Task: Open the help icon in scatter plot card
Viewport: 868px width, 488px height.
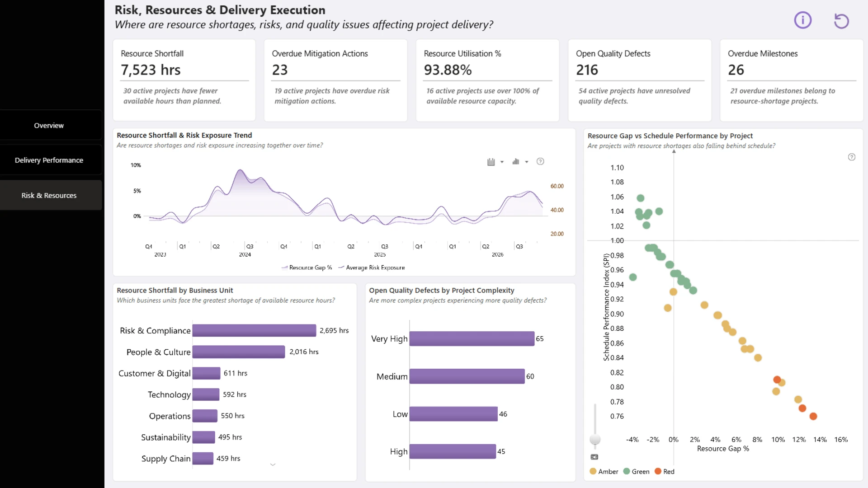Action: pyautogui.click(x=852, y=157)
